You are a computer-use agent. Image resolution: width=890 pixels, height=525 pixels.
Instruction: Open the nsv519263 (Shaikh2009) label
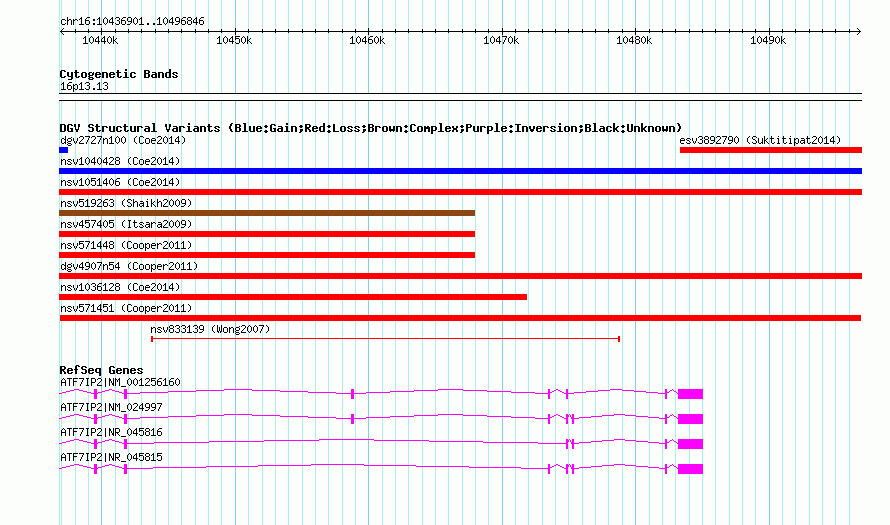pos(126,203)
